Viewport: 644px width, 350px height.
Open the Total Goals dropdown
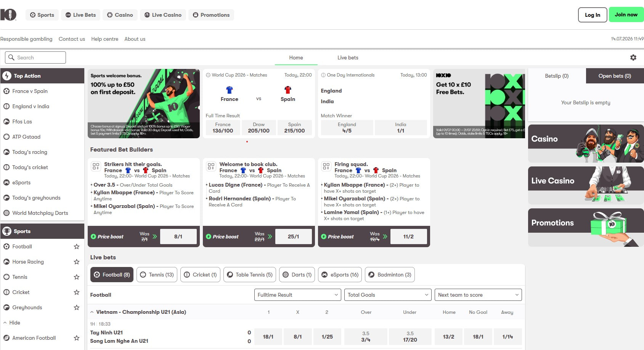(388, 295)
